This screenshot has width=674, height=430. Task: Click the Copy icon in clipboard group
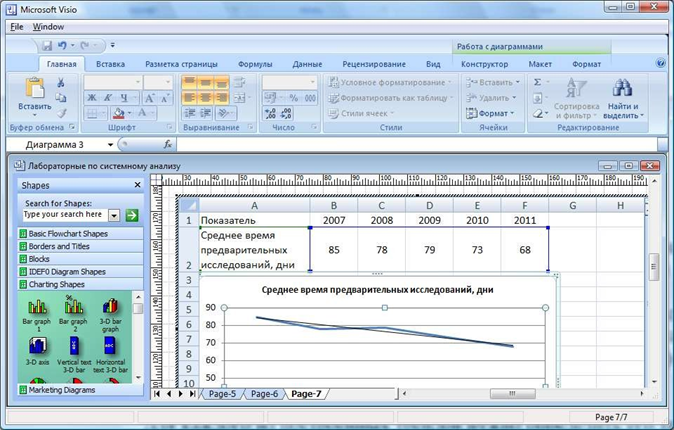point(61,98)
